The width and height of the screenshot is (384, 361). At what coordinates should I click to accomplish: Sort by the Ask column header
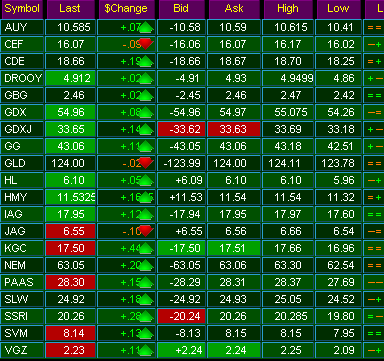point(234,9)
